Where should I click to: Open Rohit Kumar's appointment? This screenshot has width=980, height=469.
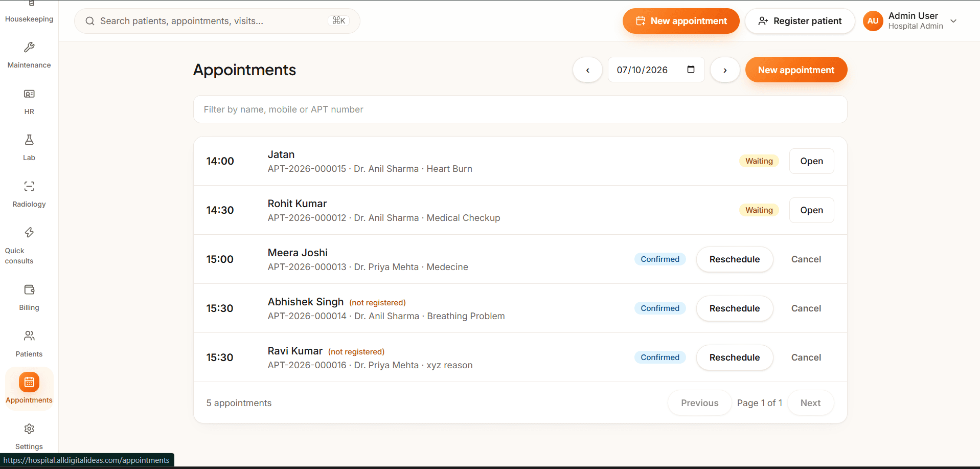pos(811,210)
